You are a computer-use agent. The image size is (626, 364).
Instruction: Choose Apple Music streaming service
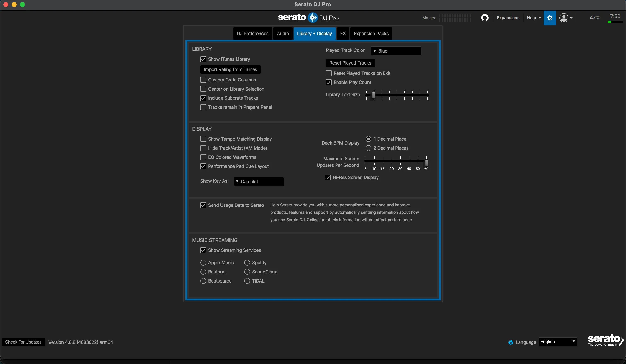[x=203, y=263]
